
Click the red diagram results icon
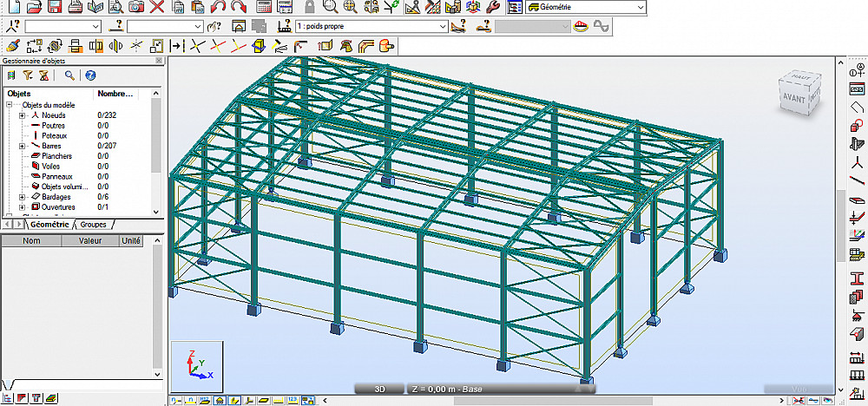click(x=581, y=26)
